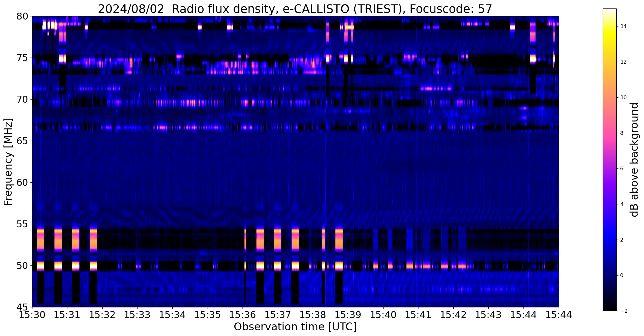Click the 'Observation time [UTC]' axis label
Screen dimensions: 644x336
(x=295, y=327)
